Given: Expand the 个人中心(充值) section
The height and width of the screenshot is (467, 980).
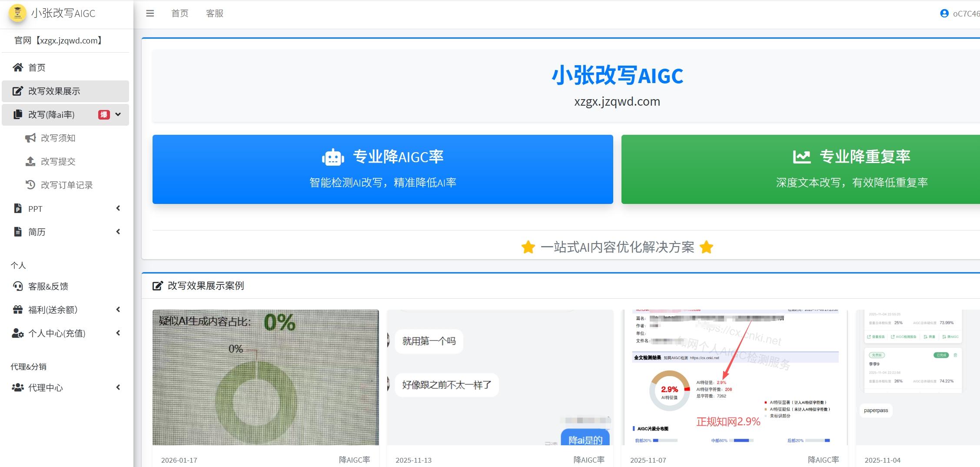Looking at the screenshot, I should pyautogui.click(x=117, y=333).
